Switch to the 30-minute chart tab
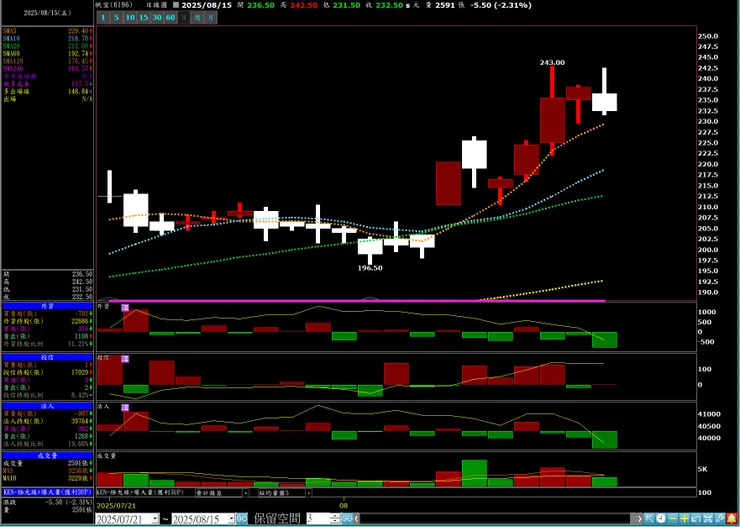740x527 pixels. [x=157, y=18]
